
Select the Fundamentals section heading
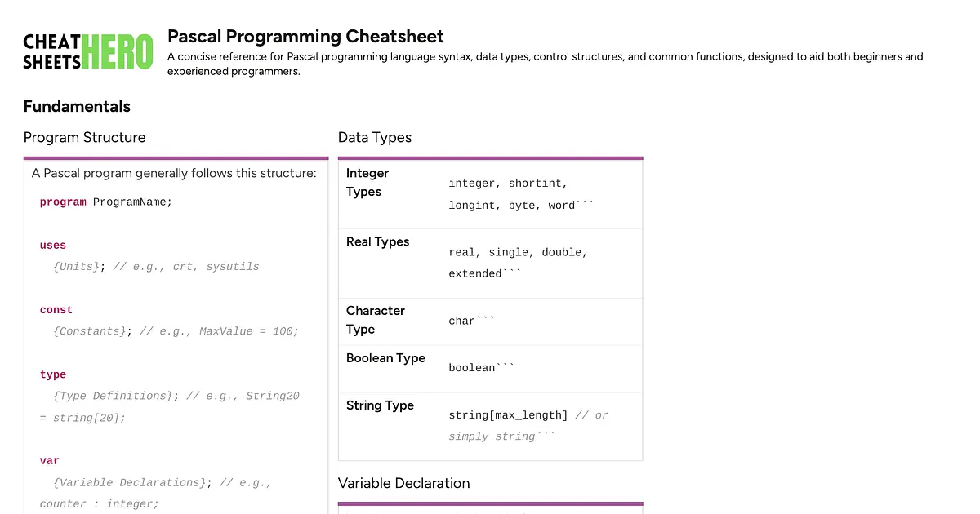77,106
